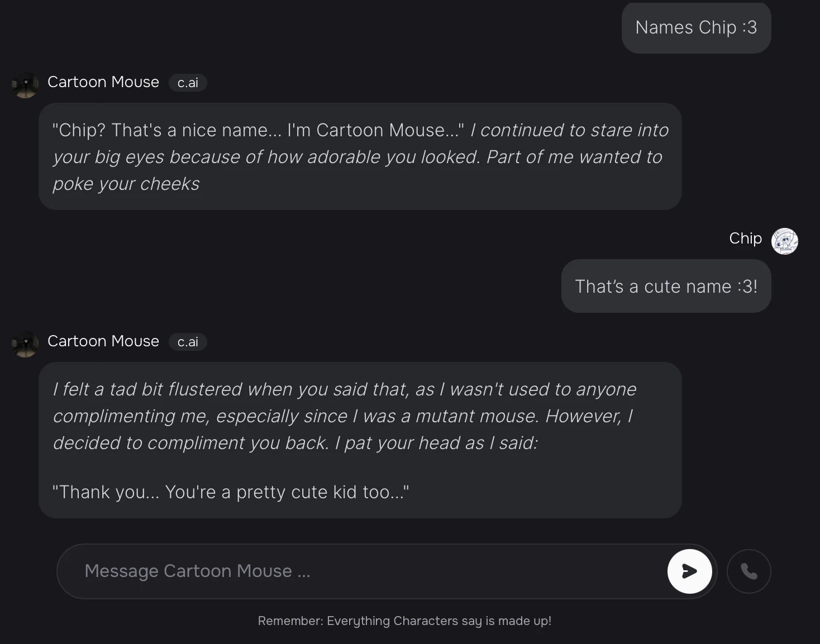Click the 'Thank you' quoted dialogue line
The image size is (820, 644).
click(231, 492)
